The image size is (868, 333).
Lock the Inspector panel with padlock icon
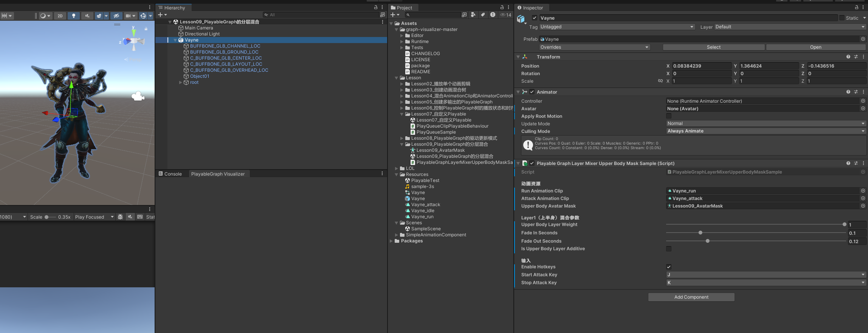(x=857, y=8)
